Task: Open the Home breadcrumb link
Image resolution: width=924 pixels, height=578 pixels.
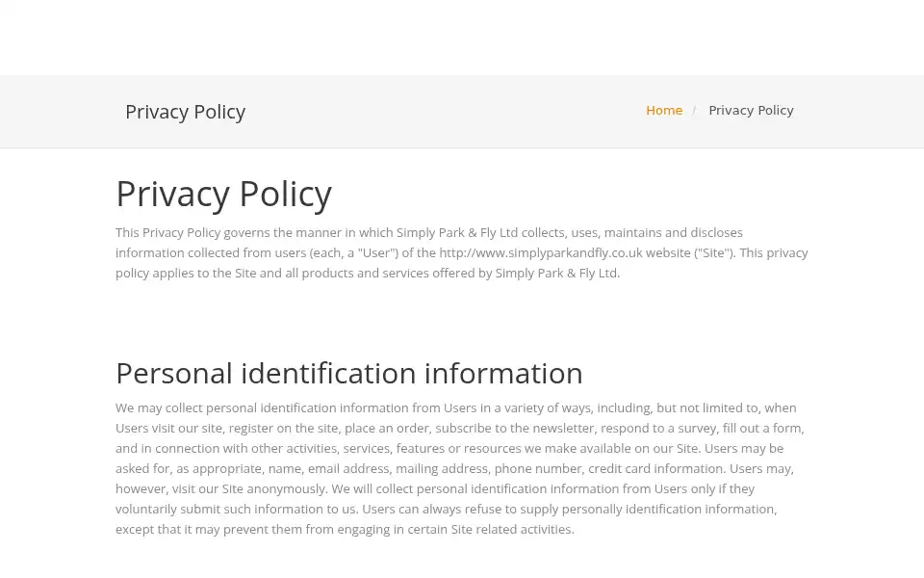Action: pos(664,110)
